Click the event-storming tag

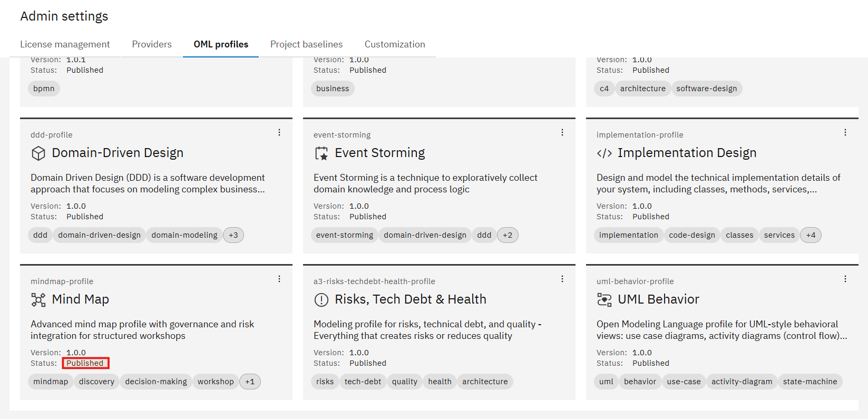coord(345,235)
